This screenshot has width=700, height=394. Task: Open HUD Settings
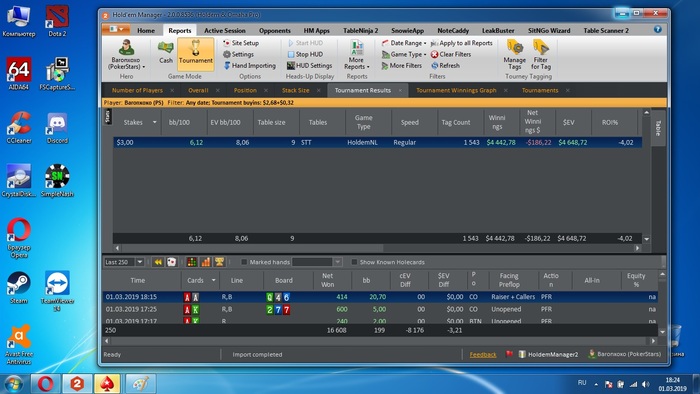(x=309, y=65)
